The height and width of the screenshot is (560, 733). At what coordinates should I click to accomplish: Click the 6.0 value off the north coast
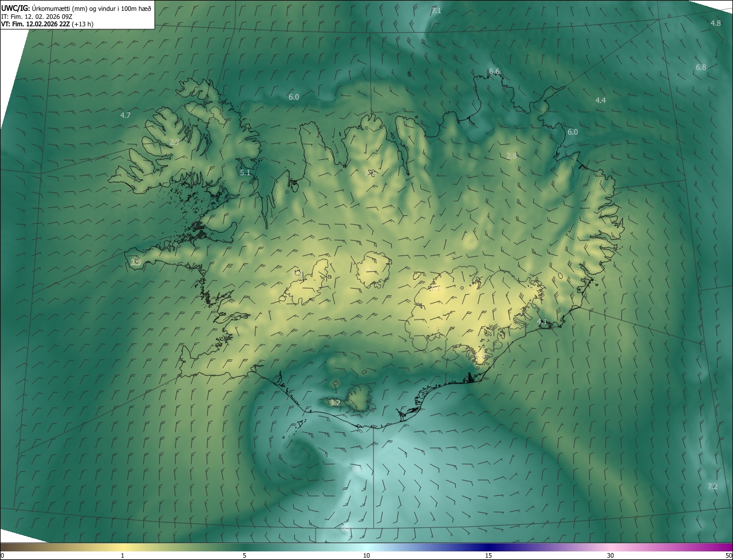[x=294, y=97]
